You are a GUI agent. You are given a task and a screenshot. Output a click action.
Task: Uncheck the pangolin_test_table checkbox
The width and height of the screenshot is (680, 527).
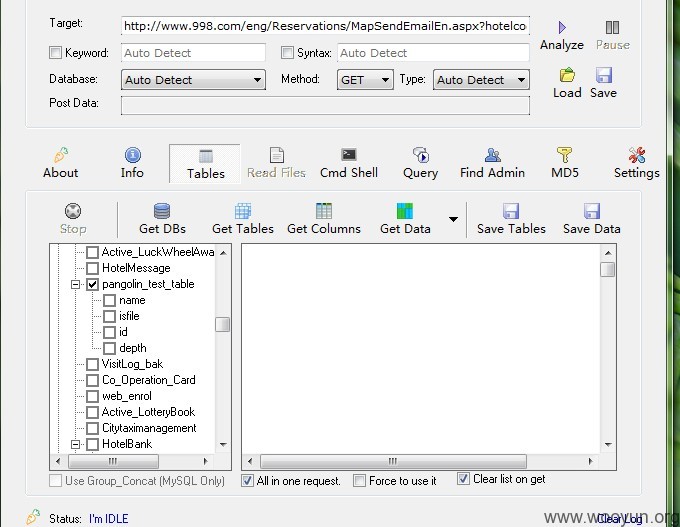click(92, 284)
